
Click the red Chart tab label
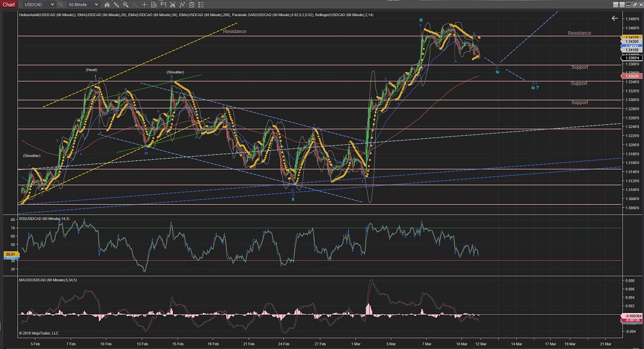8,5
